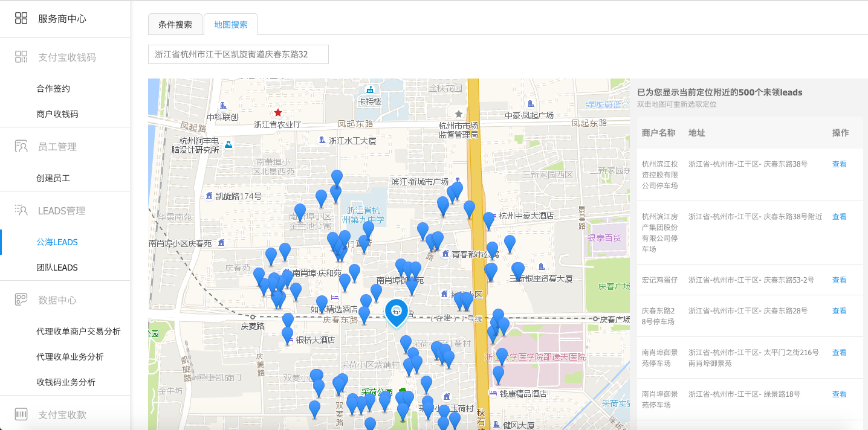Click the 员工管理 section heading

click(57, 147)
